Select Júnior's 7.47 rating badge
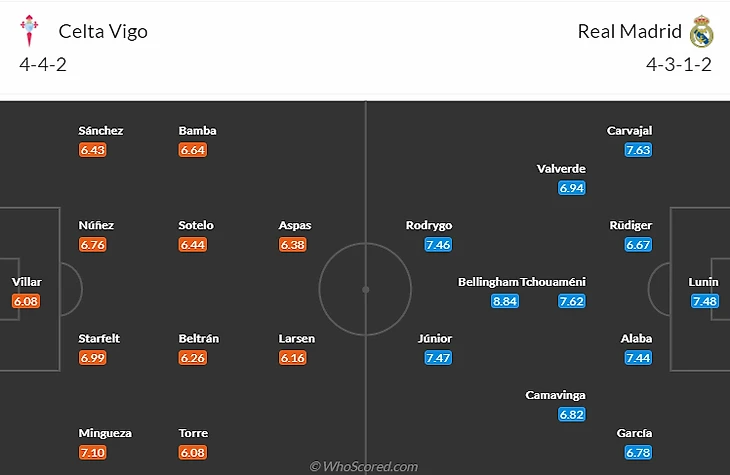The height and width of the screenshot is (475, 730). tap(438, 358)
